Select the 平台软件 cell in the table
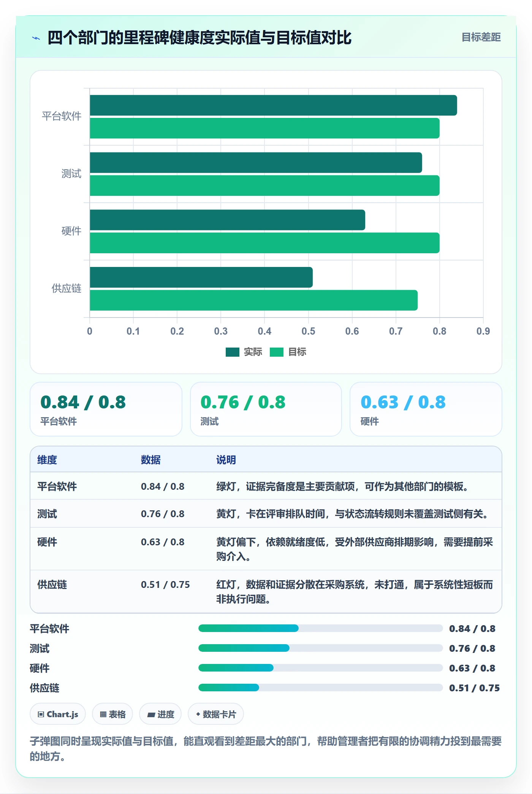532x794 pixels. (57, 486)
